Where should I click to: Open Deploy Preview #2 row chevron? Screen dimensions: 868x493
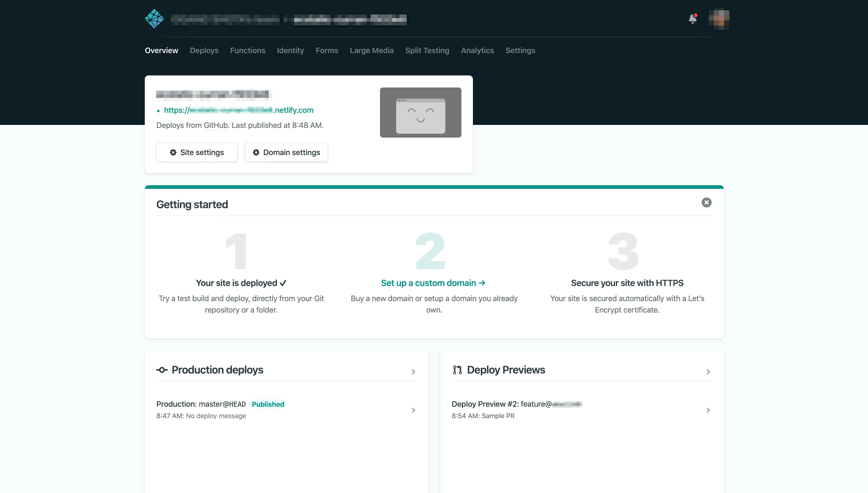coord(708,410)
